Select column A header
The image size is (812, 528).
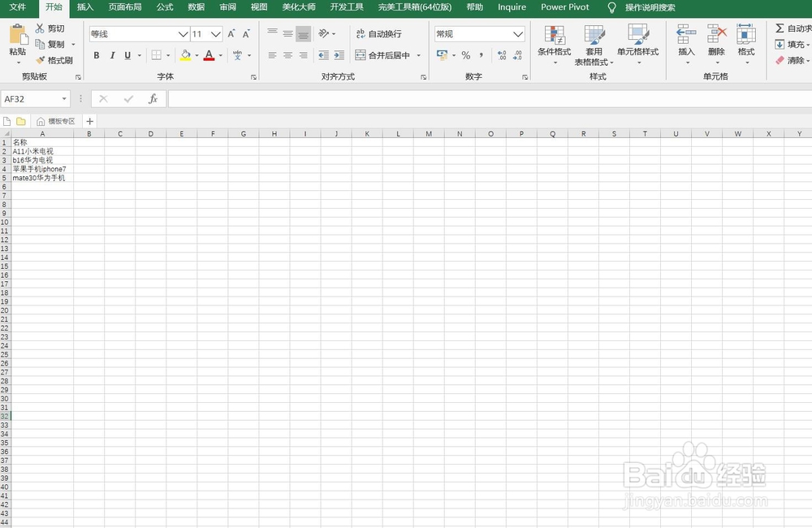pos(42,134)
